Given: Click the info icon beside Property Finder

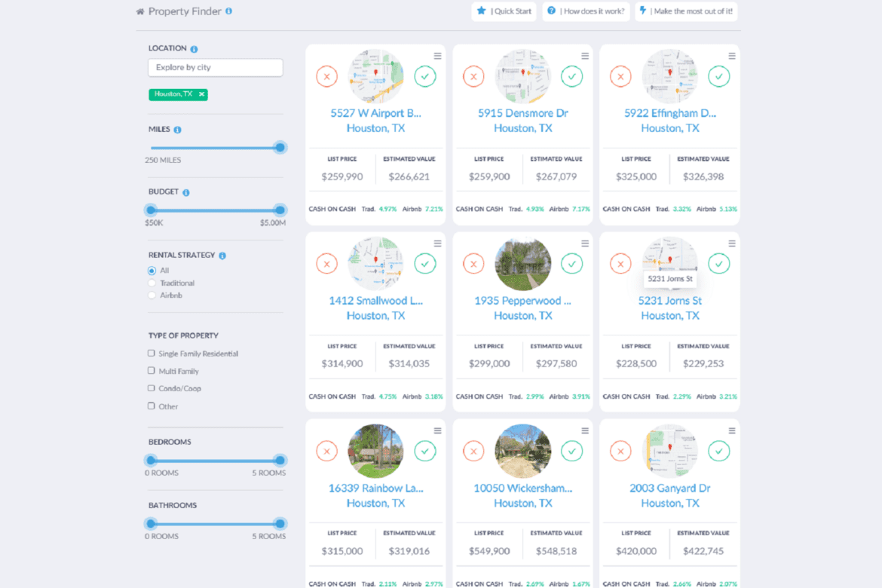Looking at the screenshot, I should (228, 11).
